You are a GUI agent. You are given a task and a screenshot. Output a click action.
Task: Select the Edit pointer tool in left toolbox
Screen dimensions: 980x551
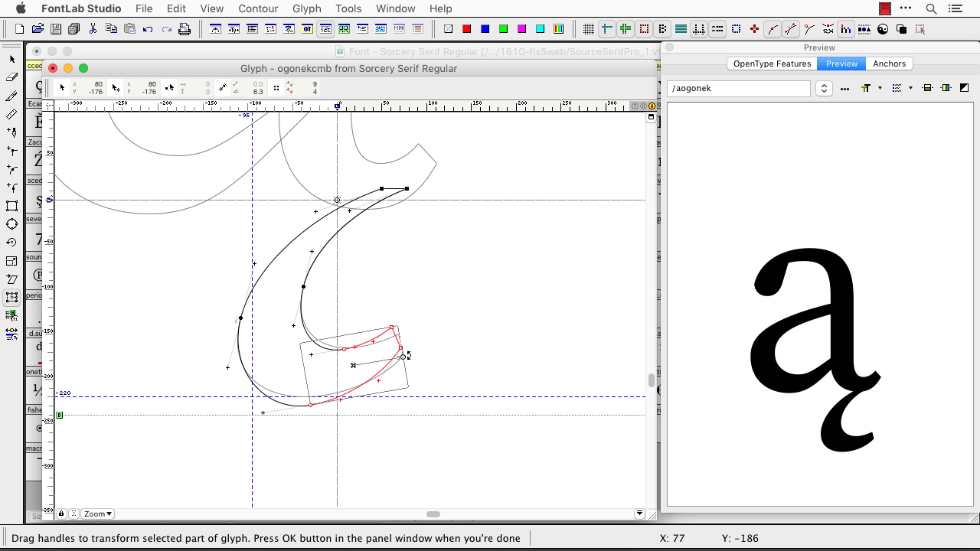[x=11, y=59]
